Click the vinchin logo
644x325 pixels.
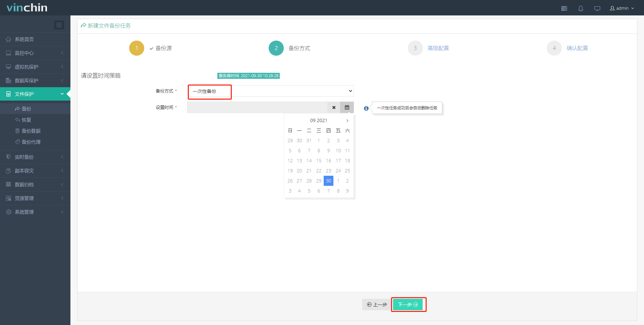(27, 8)
